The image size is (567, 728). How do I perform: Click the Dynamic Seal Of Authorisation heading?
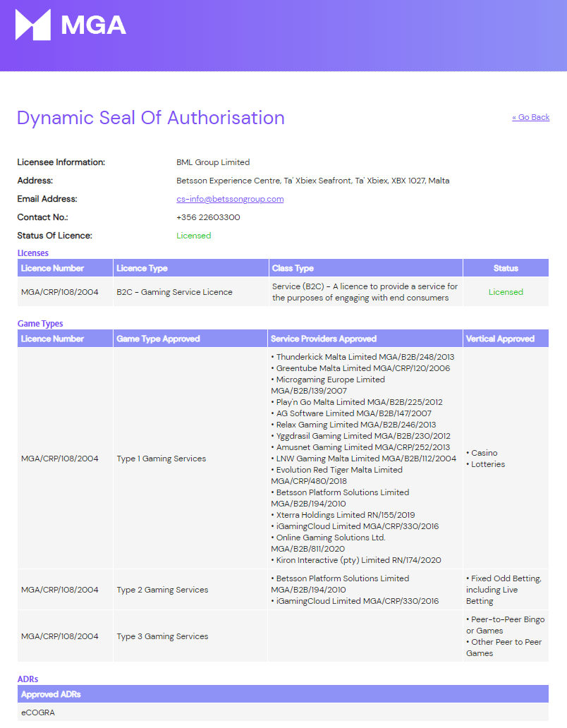click(151, 118)
